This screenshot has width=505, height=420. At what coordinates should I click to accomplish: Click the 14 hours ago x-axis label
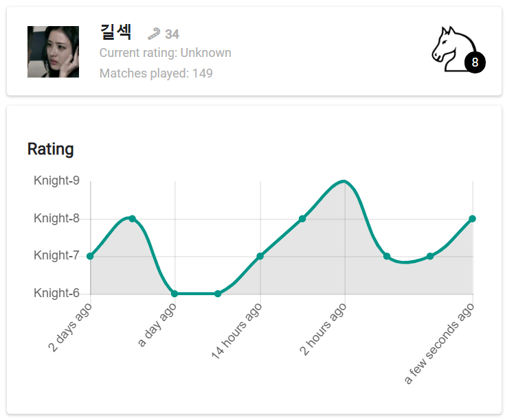click(x=236, y=331)
